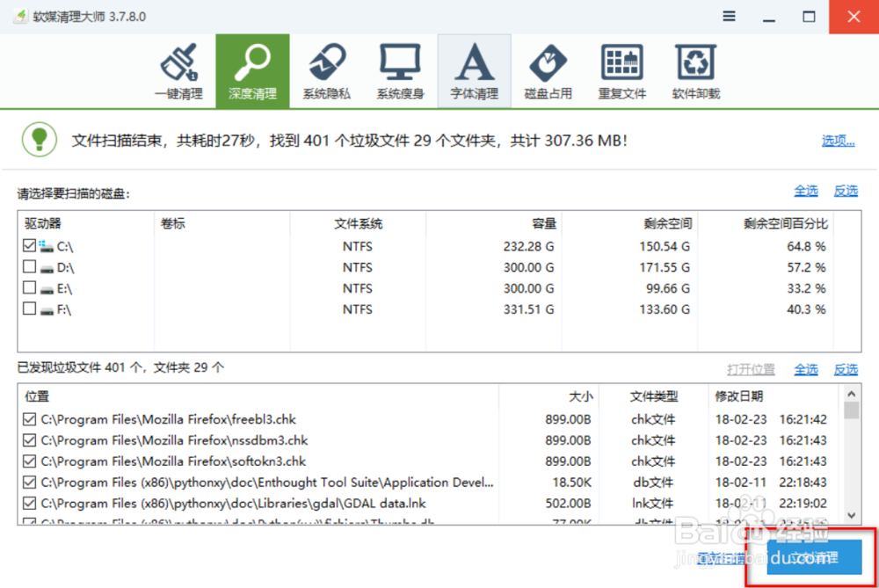Open the 字体清理 font cleanup tool
The image size is (879, 588).
pos(474,70)
